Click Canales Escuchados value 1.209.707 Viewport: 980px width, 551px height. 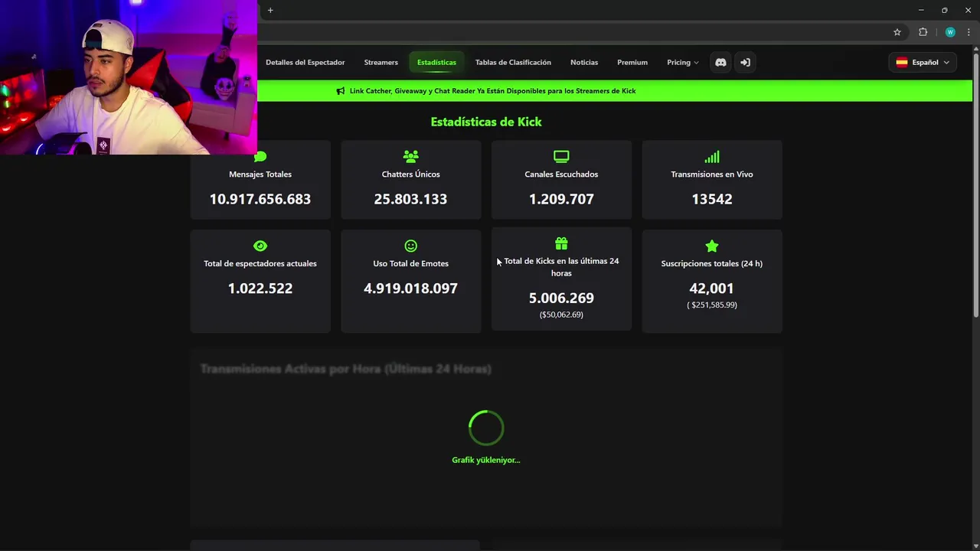click(561, 199)
